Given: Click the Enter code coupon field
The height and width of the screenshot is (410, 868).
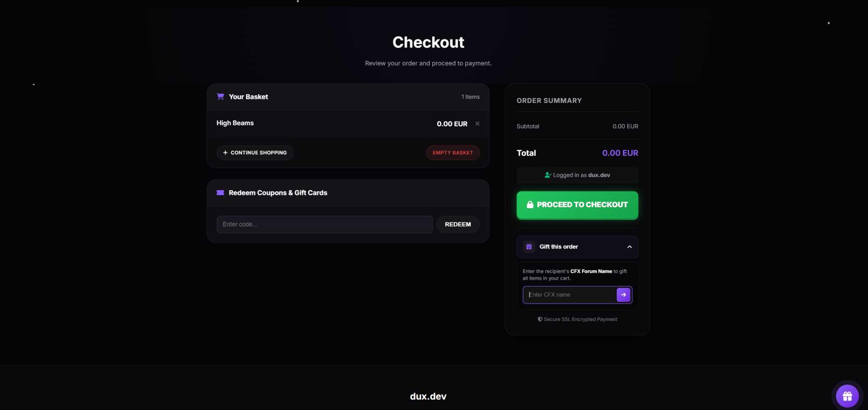Looking at the screenshot, I should (324, 224).
